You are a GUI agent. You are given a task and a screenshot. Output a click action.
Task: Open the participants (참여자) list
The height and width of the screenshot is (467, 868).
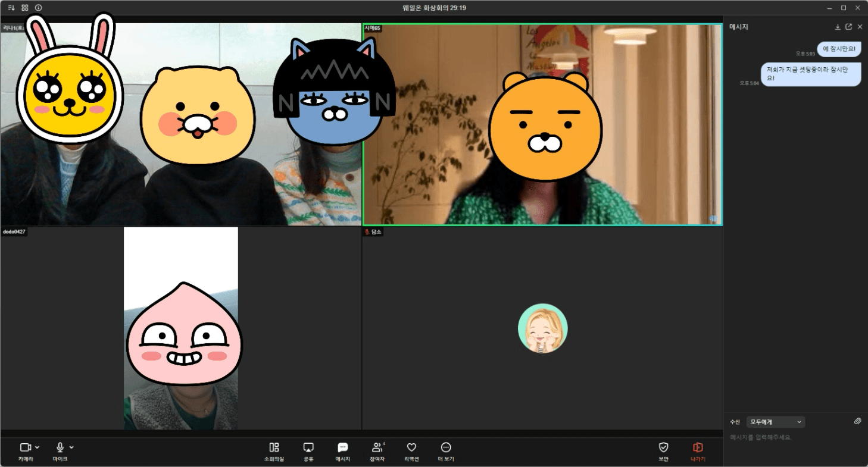377,447
